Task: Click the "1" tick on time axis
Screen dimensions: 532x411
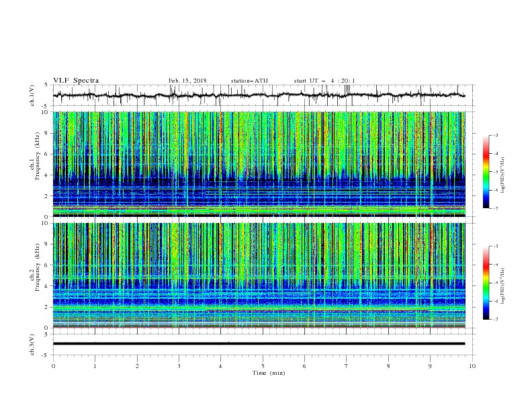Action: click(95, 366)
